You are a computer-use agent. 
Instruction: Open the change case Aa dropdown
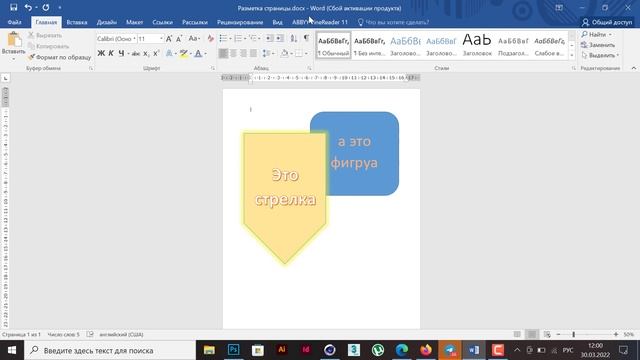point(194,39)
